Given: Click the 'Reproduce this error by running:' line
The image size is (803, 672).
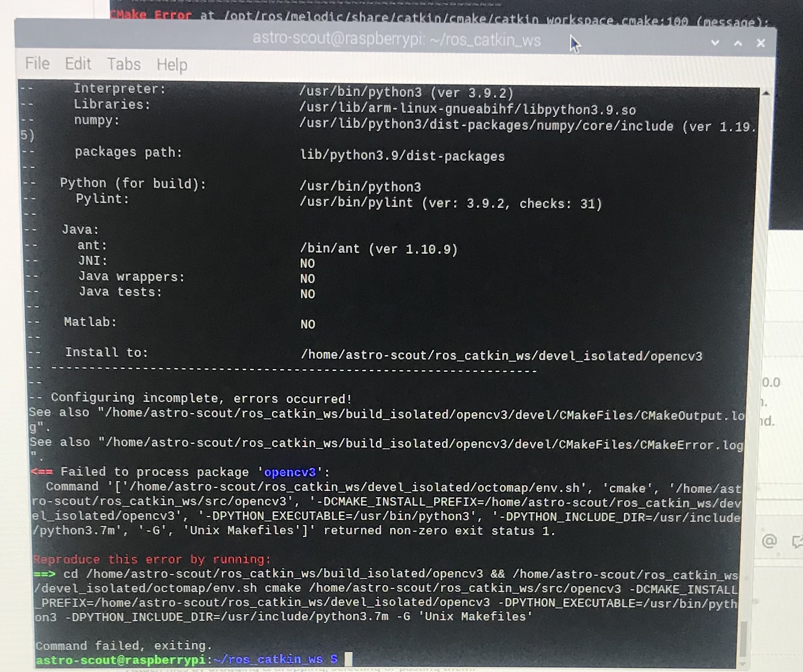Looking at the screenshot, I should pos(151,559).
